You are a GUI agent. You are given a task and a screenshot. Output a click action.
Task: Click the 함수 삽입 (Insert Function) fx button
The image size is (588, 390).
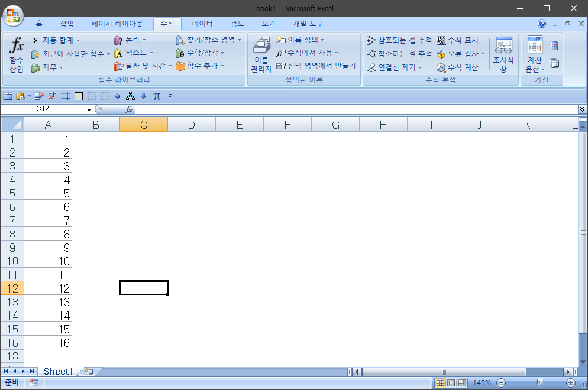[17, 54]
